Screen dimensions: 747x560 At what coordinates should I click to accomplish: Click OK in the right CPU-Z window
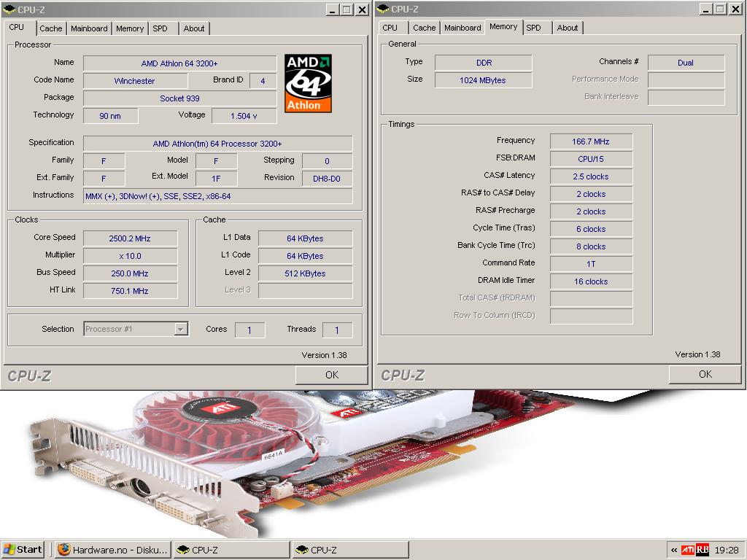(705, 374)
